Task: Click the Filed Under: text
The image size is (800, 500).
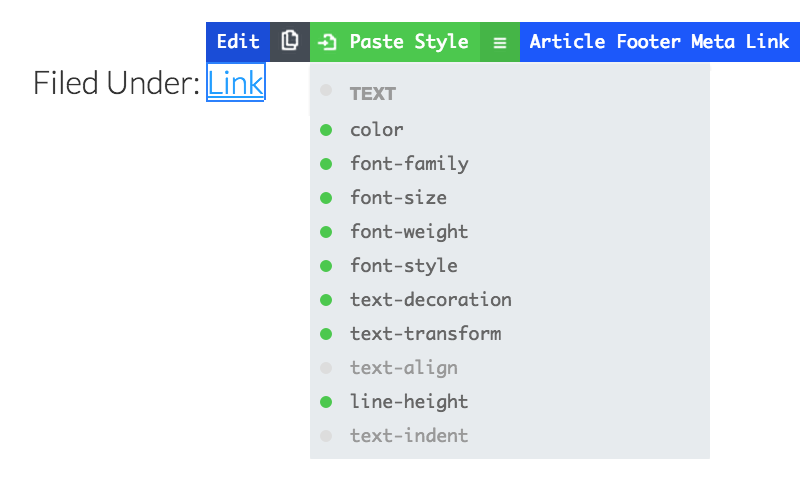Action: [116, 83]
